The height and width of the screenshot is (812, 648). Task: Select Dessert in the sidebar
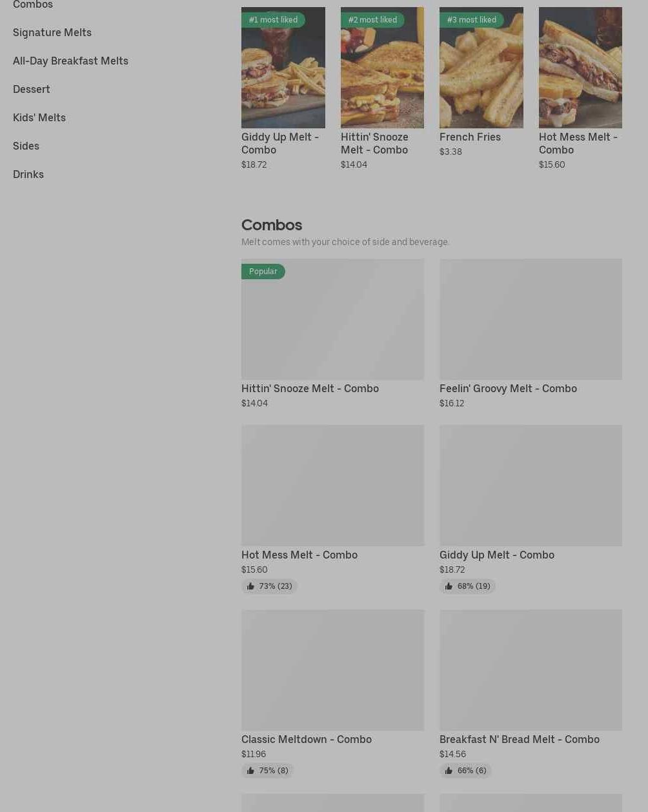pyautogui.click(x=32, y=89)
